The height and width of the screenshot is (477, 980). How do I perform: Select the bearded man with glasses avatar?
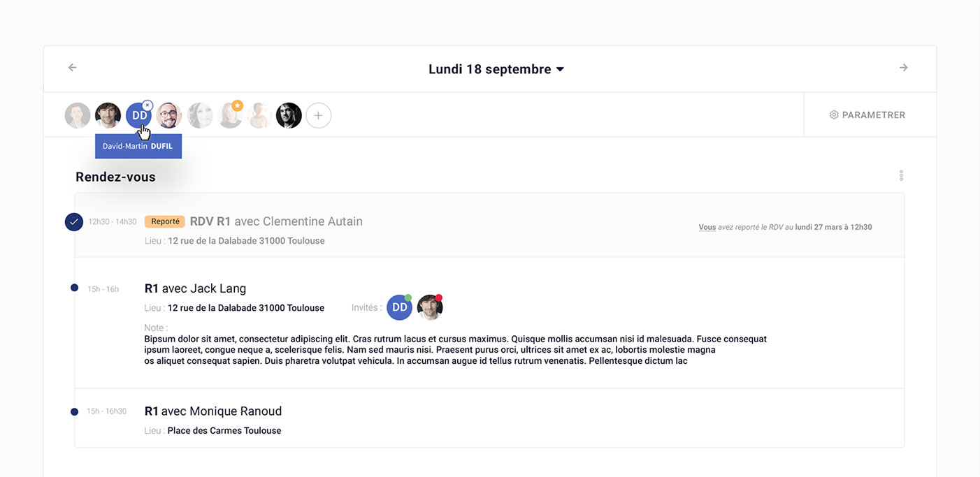[168, 115]
